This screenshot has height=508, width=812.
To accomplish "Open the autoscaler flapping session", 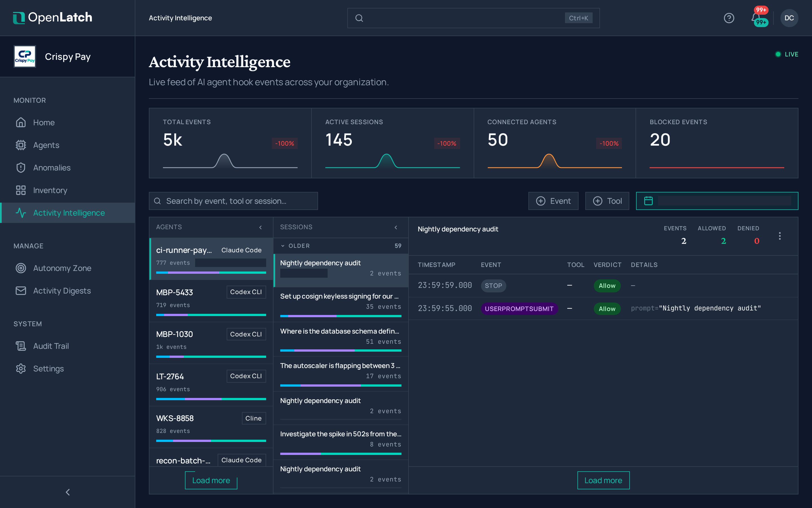I will 341,374.
